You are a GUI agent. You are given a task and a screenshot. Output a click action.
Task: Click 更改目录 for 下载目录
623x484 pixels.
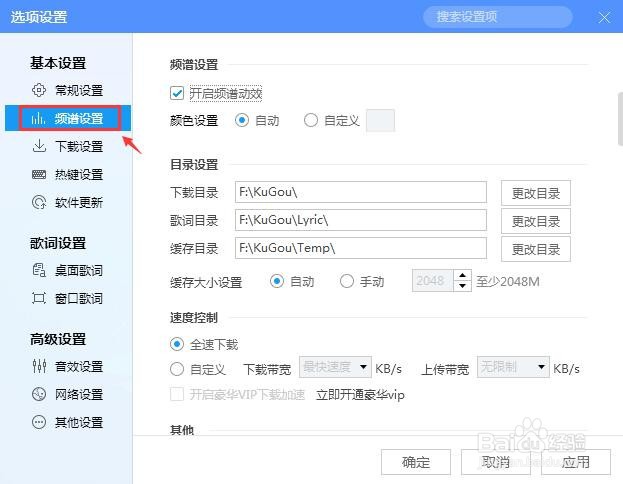tap(536, 193)
